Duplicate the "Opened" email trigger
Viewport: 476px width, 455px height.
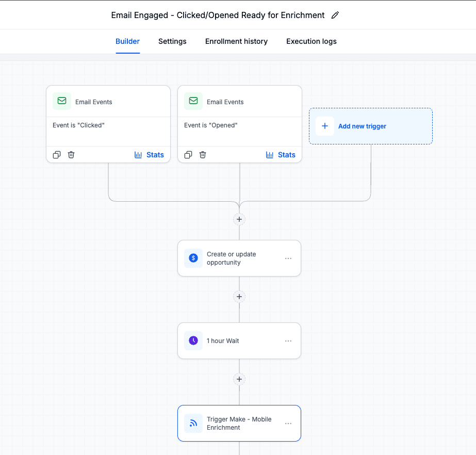(x=188, y=155)
